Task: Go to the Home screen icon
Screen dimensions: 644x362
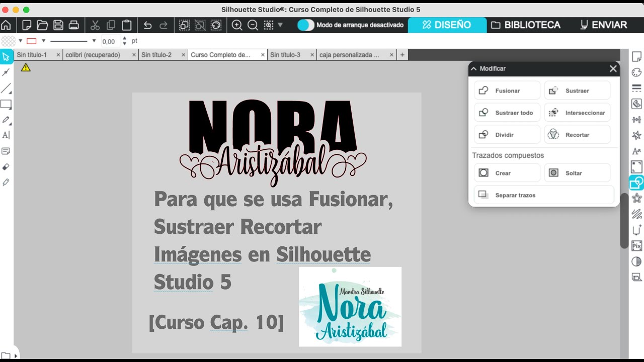Action: coord(6,25)
